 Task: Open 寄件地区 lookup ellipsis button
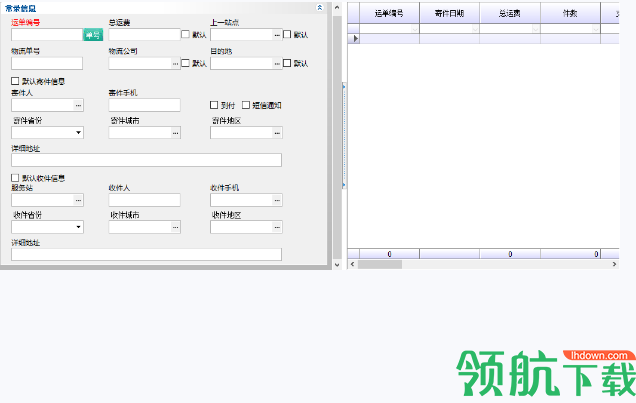(x=277, y=133)
